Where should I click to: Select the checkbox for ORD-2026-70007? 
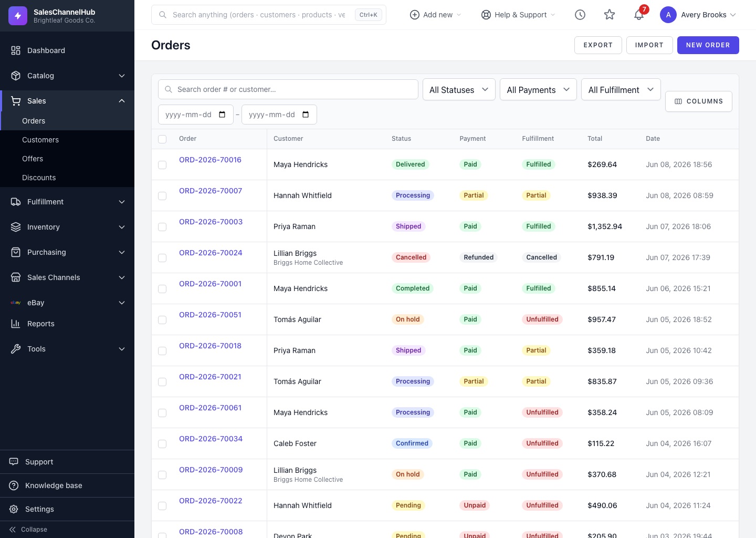click(162, 196)
